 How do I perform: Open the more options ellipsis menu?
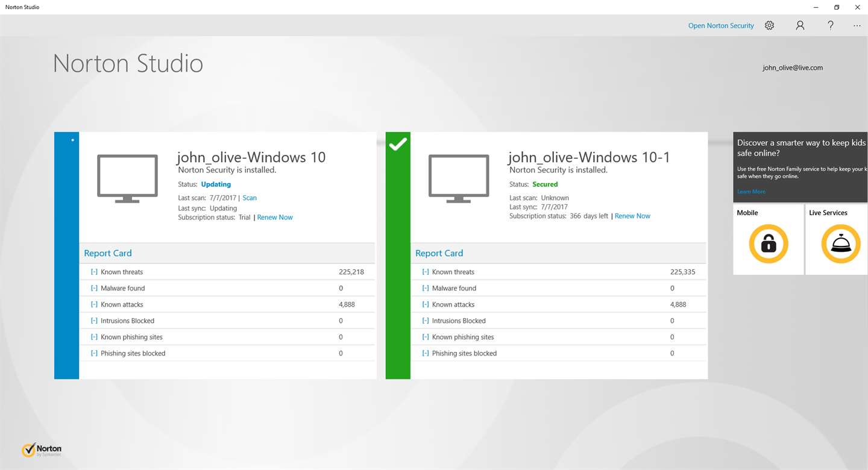857,26
